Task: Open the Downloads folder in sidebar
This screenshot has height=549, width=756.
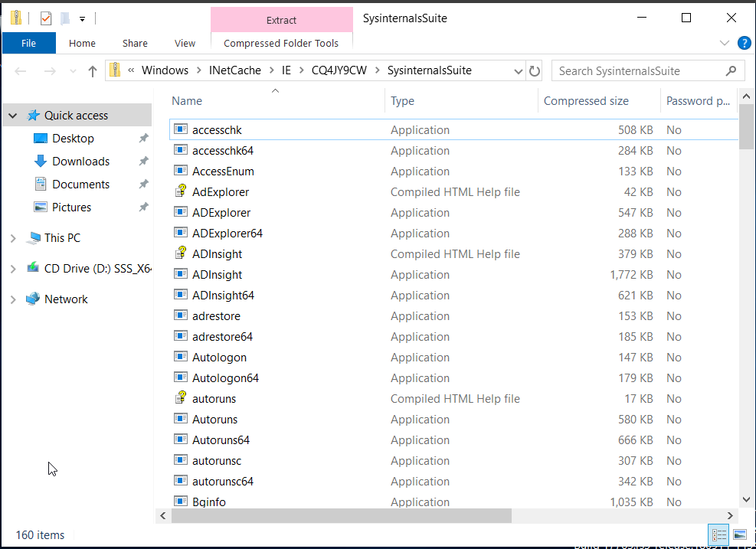Action: (x=80, y=162)
